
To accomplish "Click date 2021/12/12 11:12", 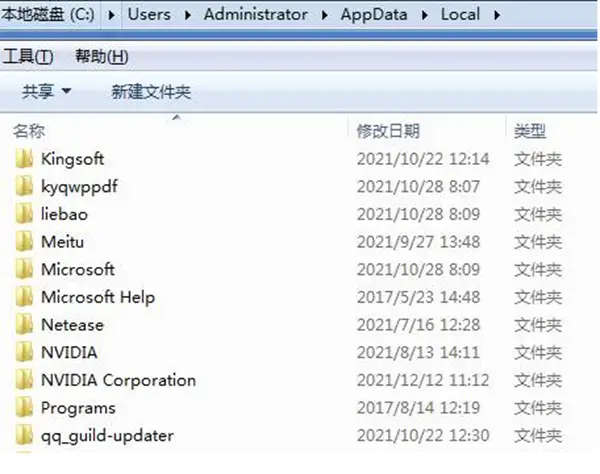I will point(423,380).
